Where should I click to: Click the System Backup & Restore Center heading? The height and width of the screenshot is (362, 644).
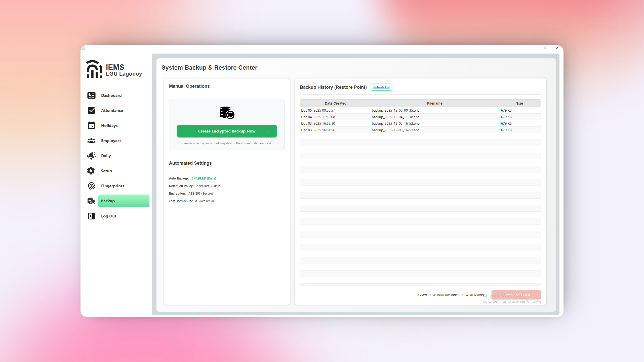209,68
